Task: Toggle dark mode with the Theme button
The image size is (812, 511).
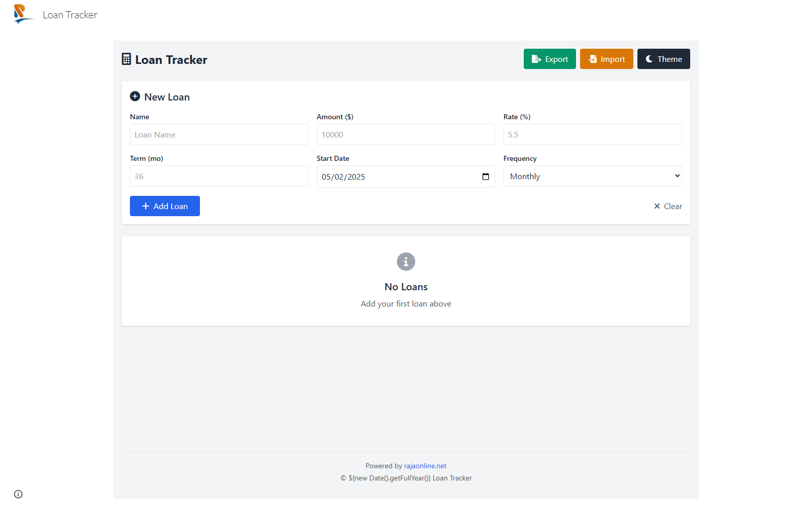Action: coord(664,59)
